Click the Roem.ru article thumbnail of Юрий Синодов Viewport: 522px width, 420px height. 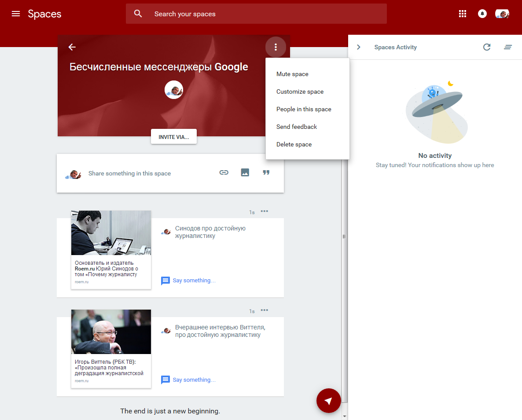tap(111, 232)
